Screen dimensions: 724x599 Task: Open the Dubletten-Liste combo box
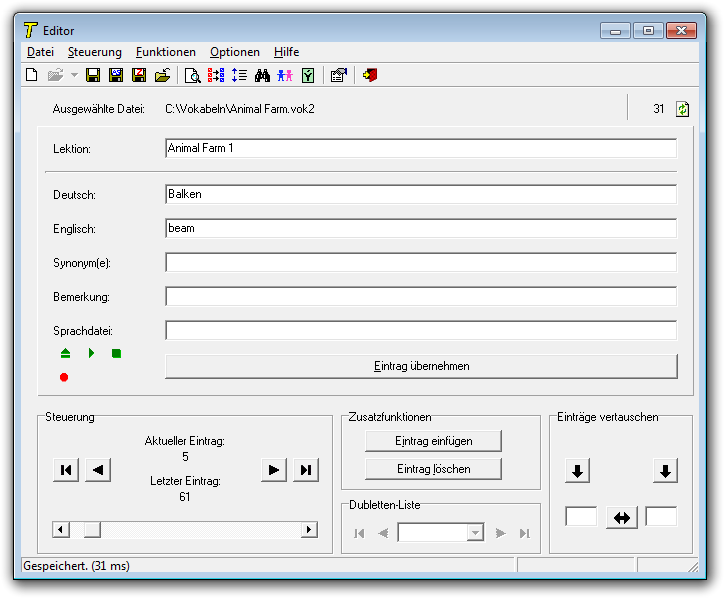(x=475, y=533)
